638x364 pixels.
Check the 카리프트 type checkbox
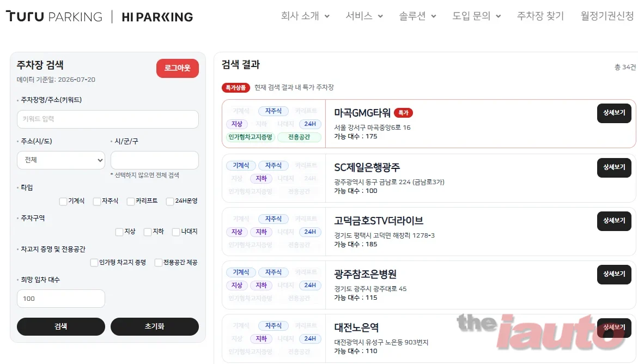pos(131,201)
